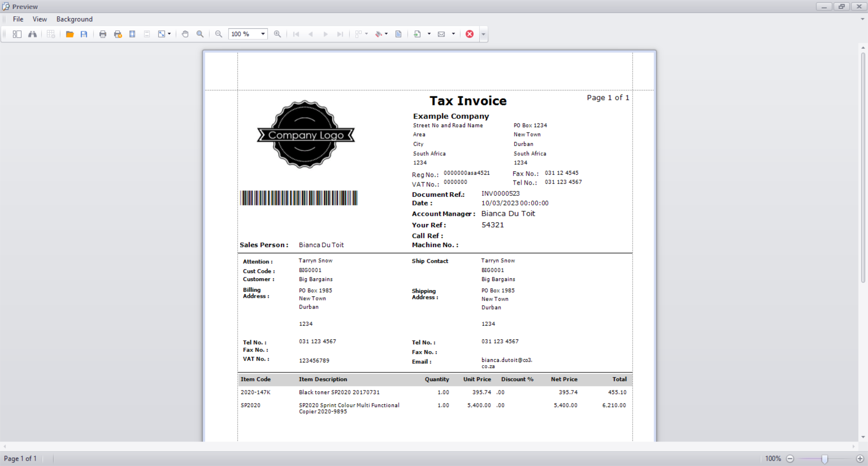Toggle the thumbnails panel icon
The width and height of the screenshot is (868, 466).
[17, 34]
